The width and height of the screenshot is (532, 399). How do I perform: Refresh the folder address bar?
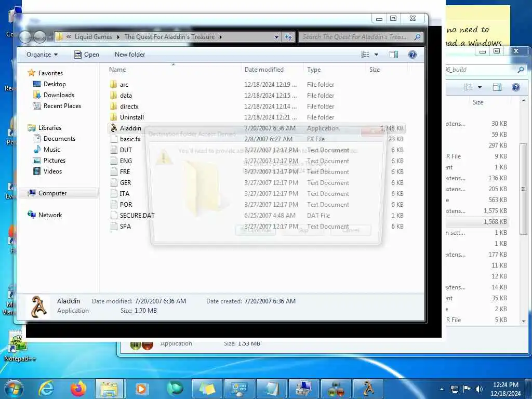[288, 37]
